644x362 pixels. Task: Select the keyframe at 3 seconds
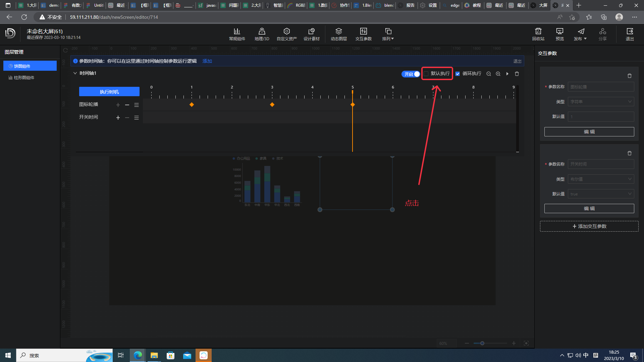272,105
